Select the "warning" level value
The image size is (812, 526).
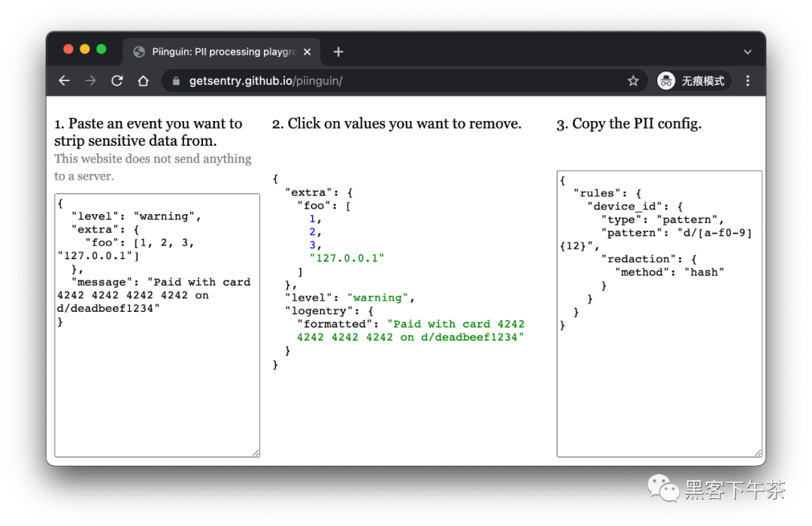377,298
